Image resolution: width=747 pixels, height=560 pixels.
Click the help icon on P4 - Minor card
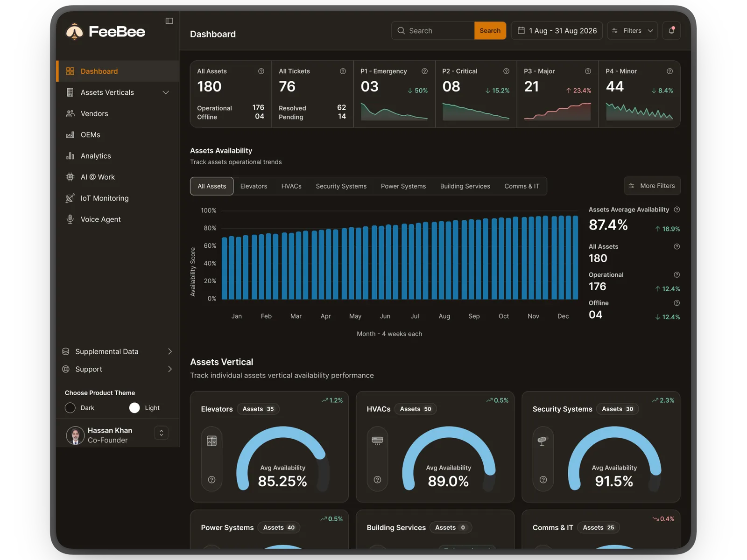669,71
